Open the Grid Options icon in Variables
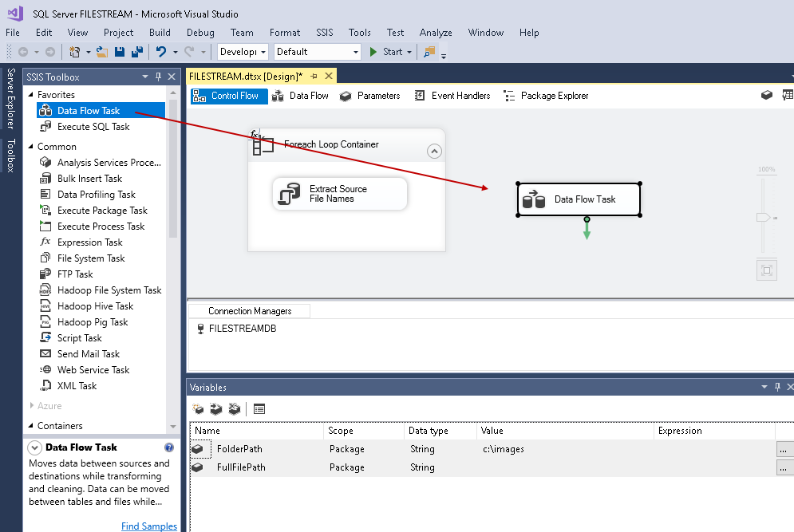794x532 pixels. [259, 408]
